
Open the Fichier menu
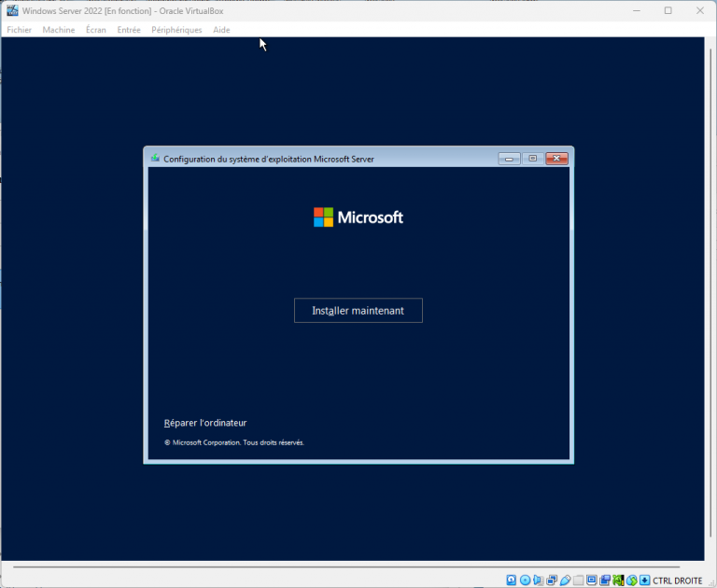(19, 30)
